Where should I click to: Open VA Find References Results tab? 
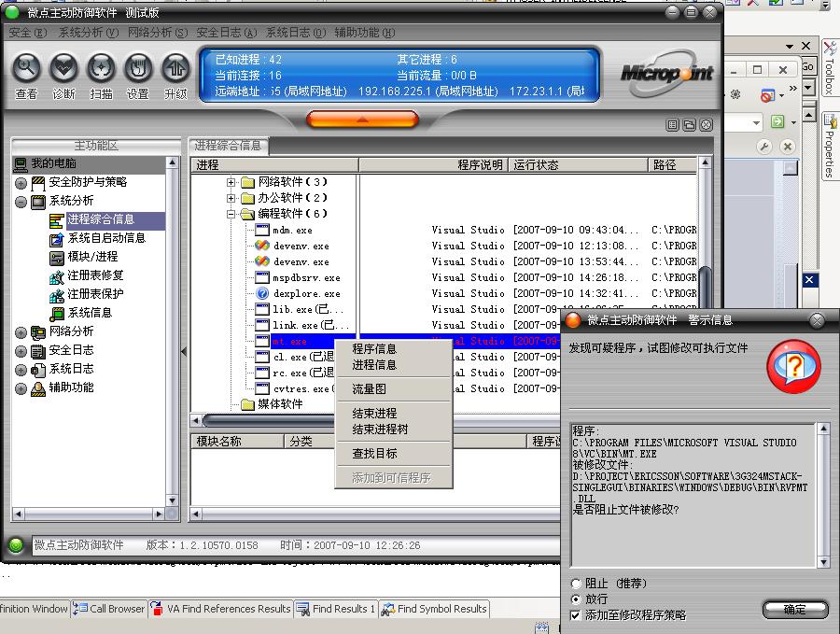pyautogui.click(x=220, y=609)
